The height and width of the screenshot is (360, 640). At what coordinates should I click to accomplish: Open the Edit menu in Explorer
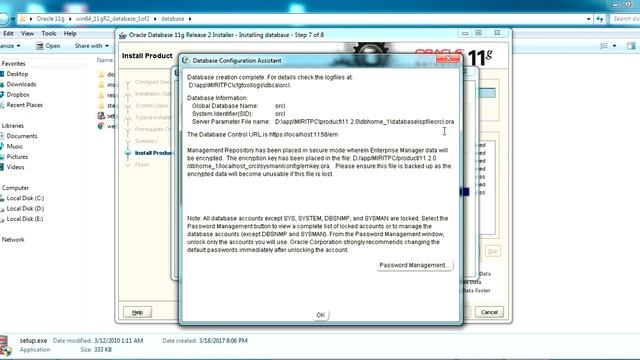pos(8,33)
